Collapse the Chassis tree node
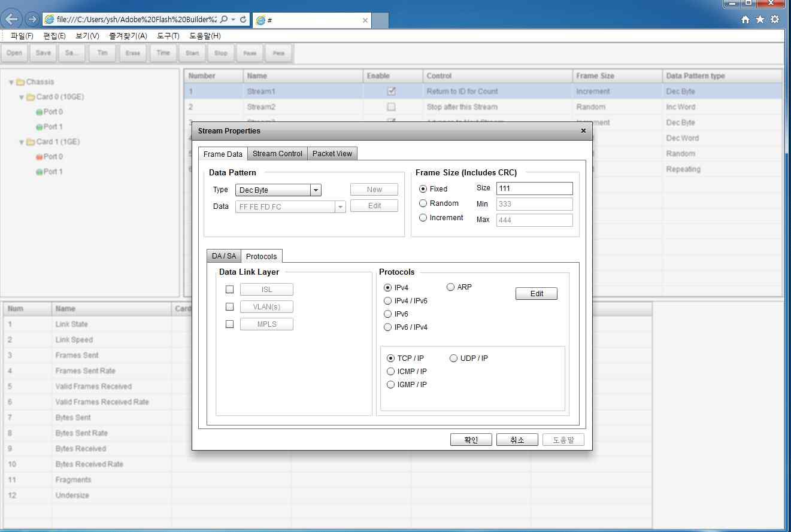Viewport: 791px width, 532px height. click(x=11, y=82)
